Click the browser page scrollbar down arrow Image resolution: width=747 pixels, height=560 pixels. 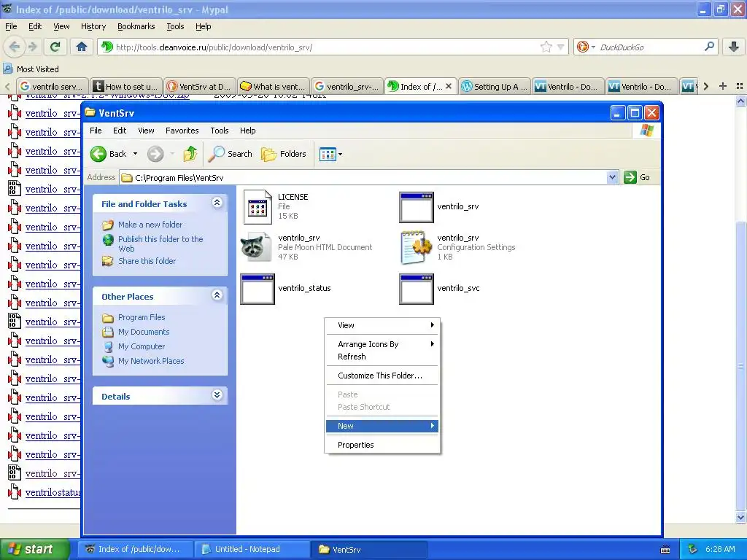[x=740, y=517]
